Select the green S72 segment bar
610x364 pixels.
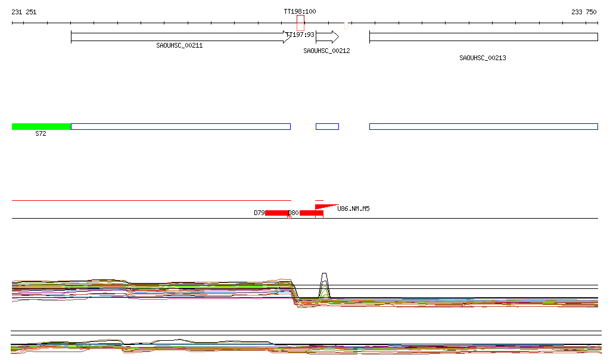click(x=42, y=126)
